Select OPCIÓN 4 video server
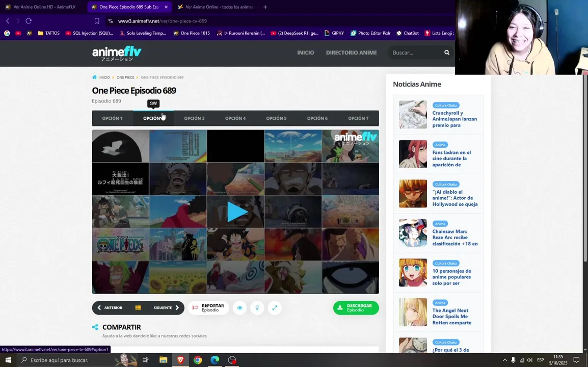This screenshot has height=367, width=588. [235, 118]
